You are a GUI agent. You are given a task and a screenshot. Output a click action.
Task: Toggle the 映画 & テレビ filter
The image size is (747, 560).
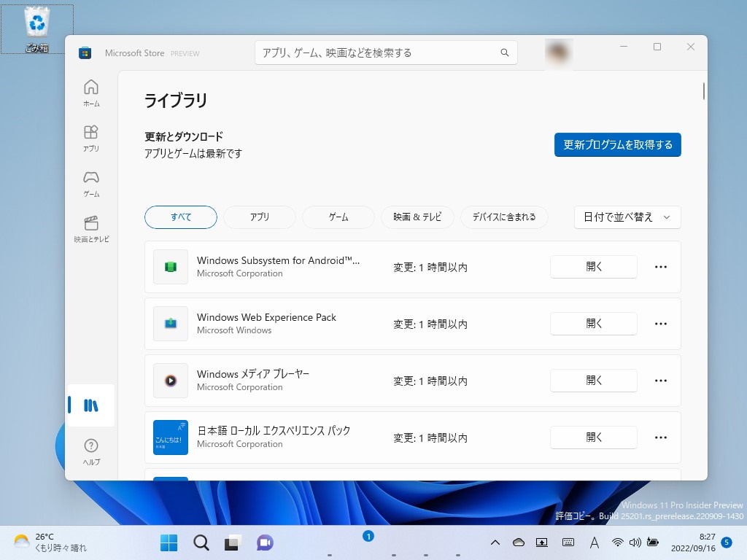[x=417, y=217]
